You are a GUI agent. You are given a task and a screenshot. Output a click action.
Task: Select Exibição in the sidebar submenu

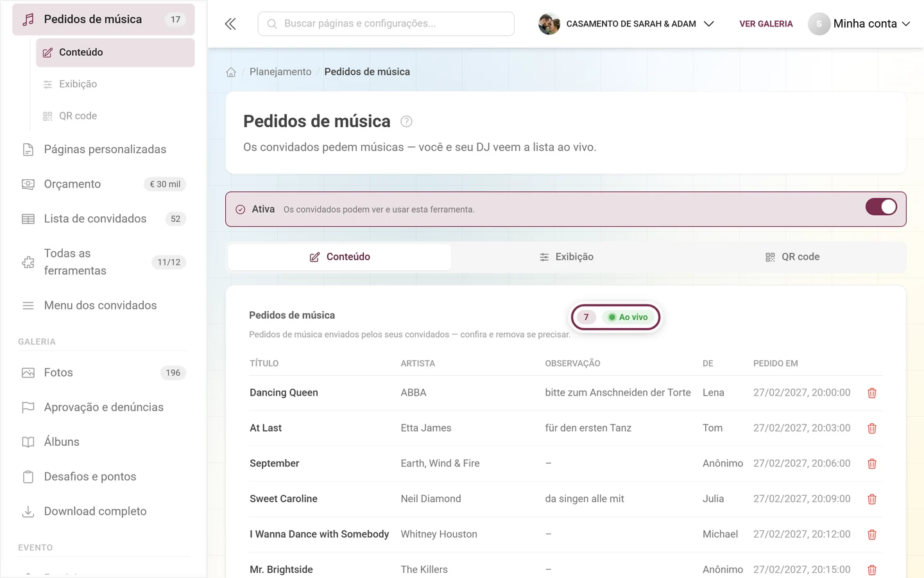coord(116,84)
